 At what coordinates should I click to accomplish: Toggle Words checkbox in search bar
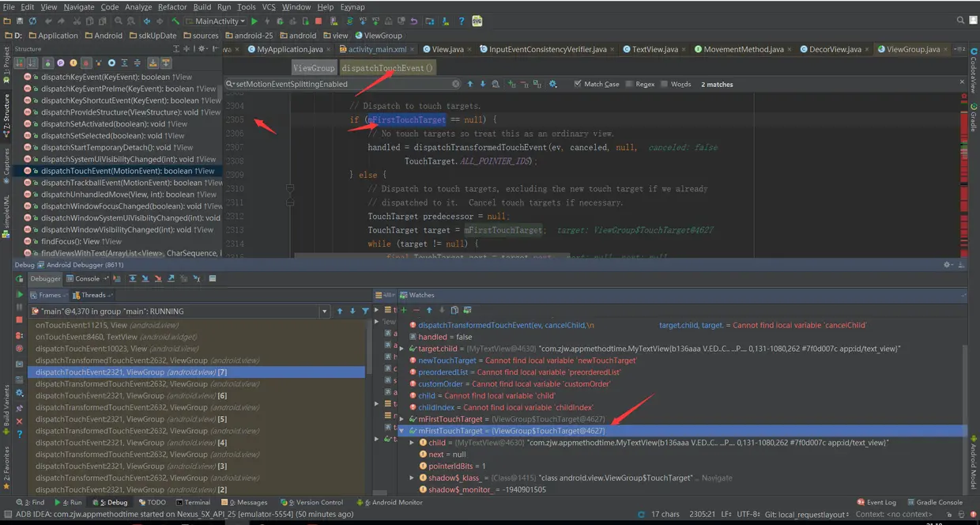[x=664, y=84]
